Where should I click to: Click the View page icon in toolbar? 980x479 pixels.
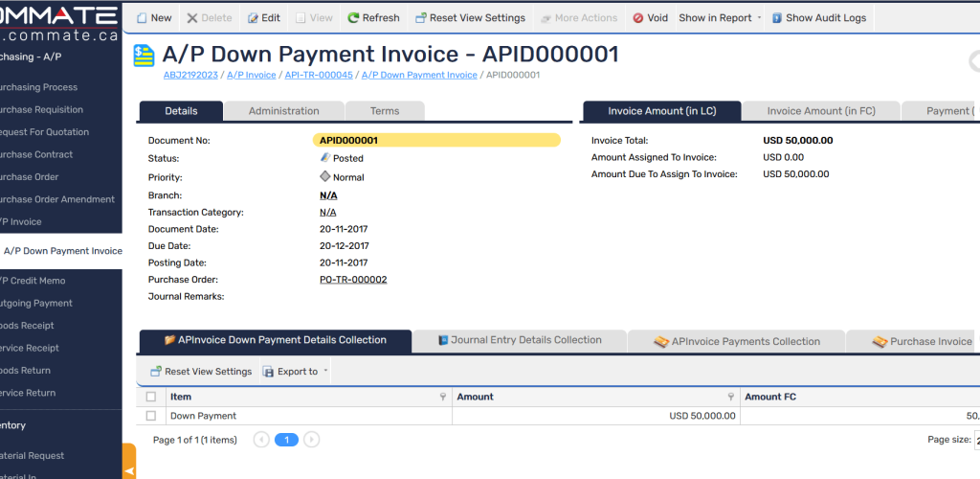pyautogui.click(x=301, y=18)
